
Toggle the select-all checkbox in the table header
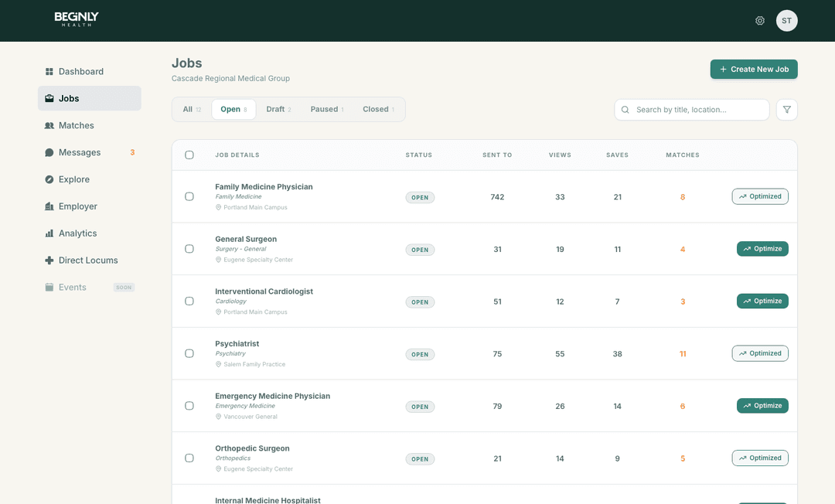tap(189, 155)
